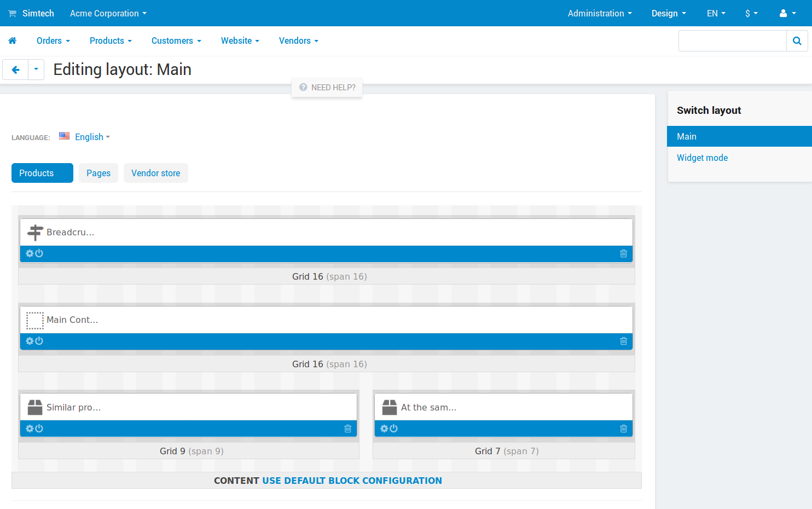Go back using the left arrow button

click(x=15, y=70)
